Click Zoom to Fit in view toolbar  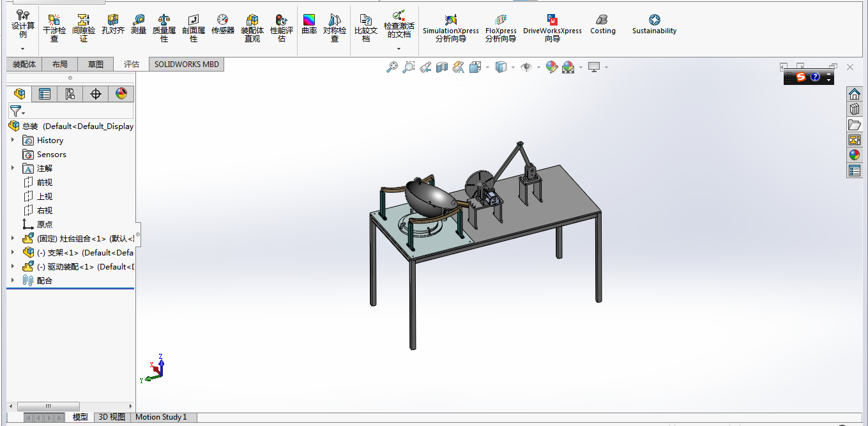pos(392,67)
